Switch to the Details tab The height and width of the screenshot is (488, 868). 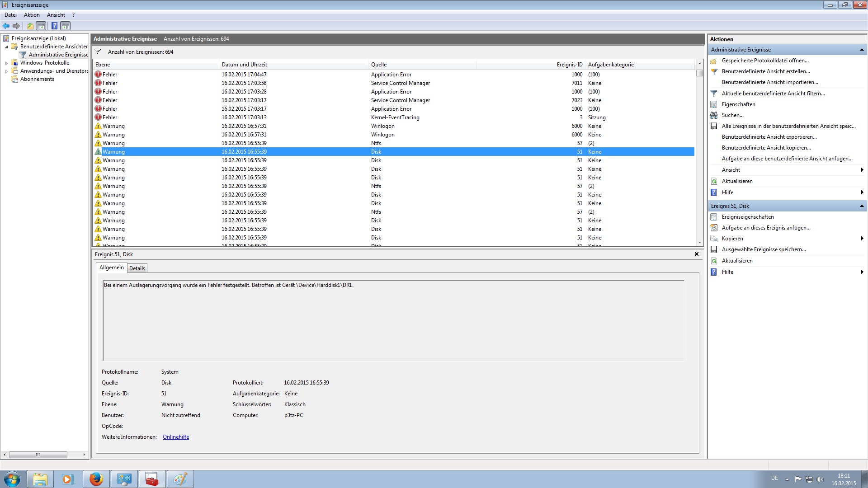(137, 268)
